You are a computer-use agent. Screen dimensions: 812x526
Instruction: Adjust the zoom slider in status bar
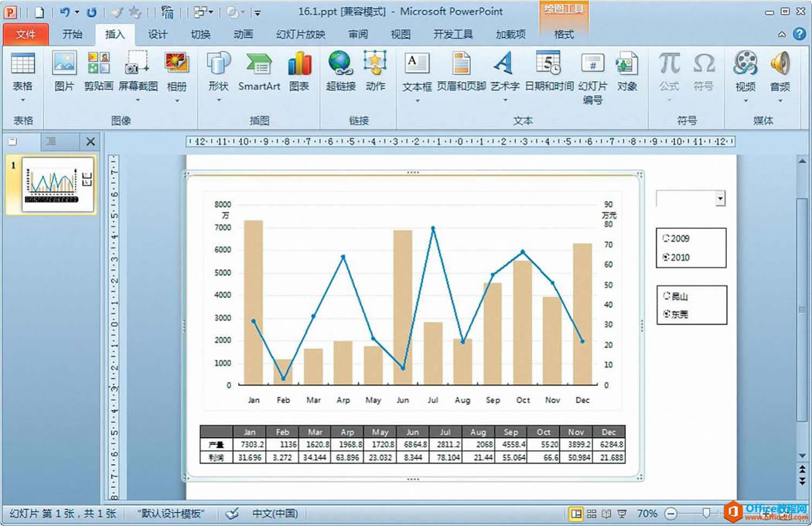706,514
